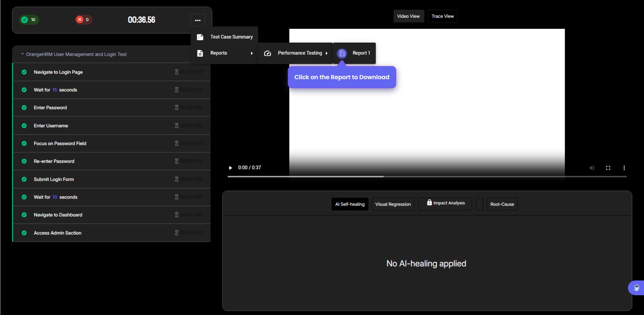Select the Submit Login Form step
The width and height of the screenshot is (644, 315).
(54, 179)
